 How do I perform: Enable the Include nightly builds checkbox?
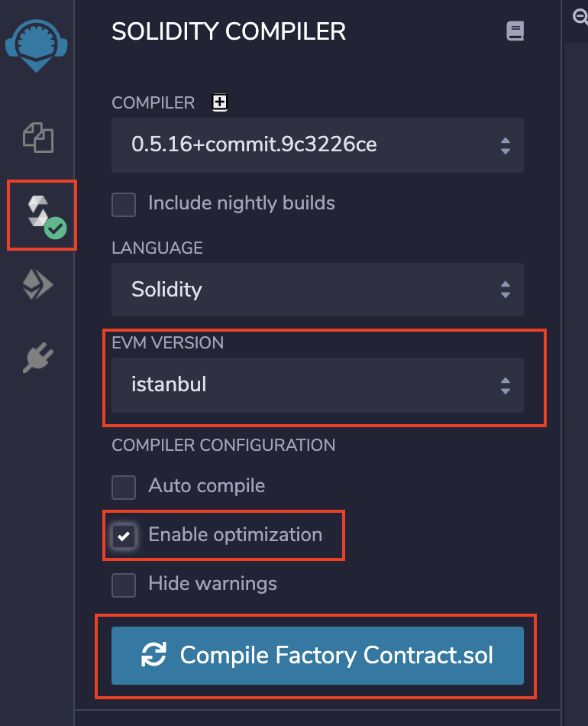124,204
